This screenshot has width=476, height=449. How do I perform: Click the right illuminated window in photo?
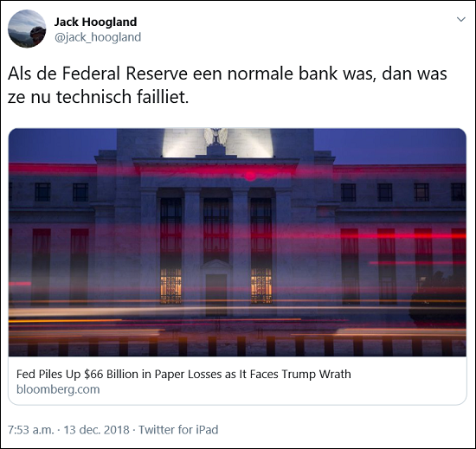pos(261,285)
